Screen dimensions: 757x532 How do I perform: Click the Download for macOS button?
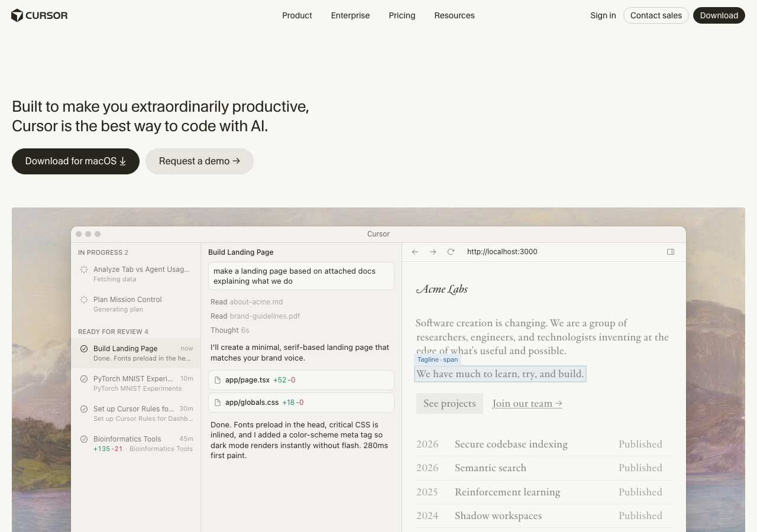click(x=76, y=161)
